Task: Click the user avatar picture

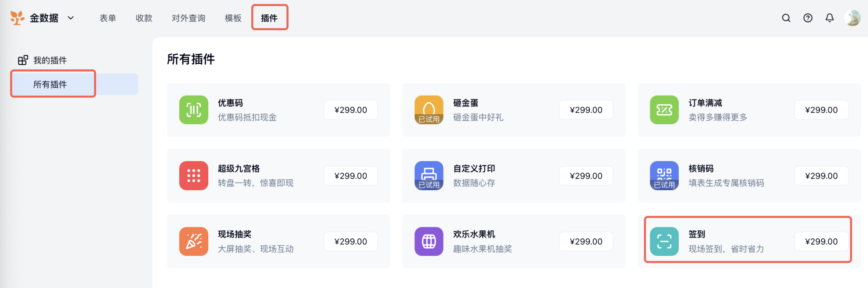Action: click(852, 18)
